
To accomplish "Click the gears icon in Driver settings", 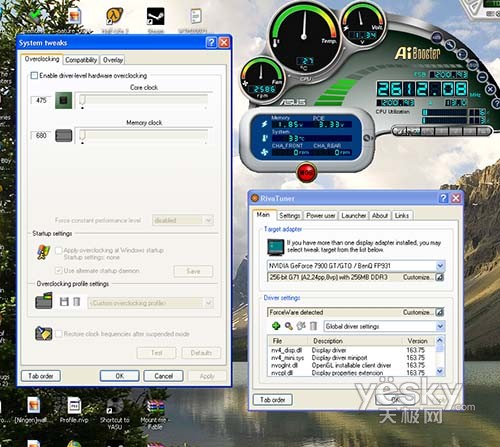I will click(301, 326).
